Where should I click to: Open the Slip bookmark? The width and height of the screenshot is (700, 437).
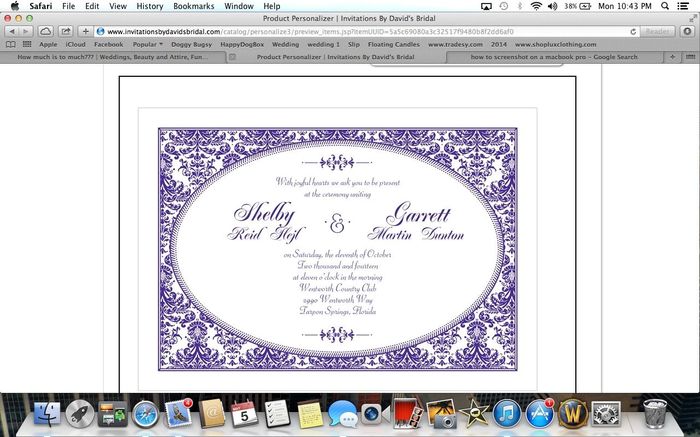pyautogui.click(x=354, y=44)
